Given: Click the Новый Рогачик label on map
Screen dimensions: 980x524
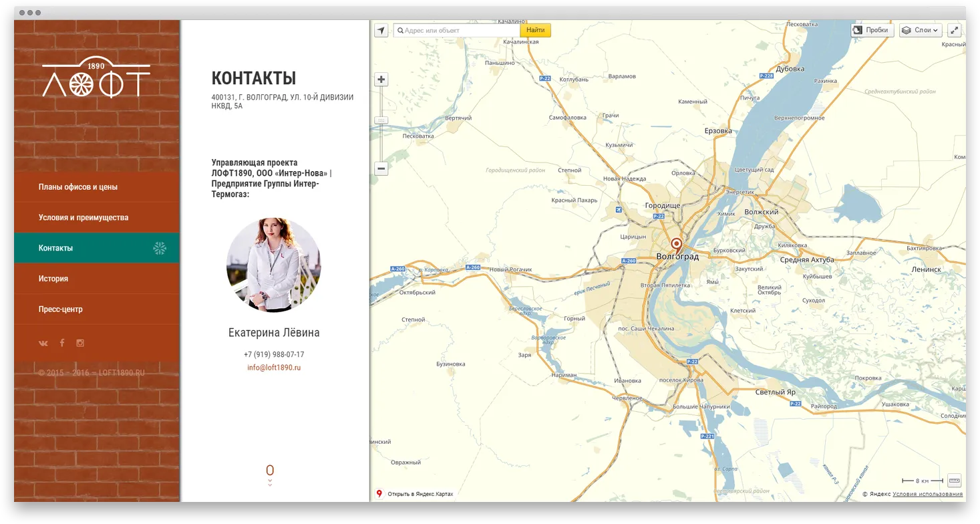Looking at the screenshot, I should tap(511, 269).
